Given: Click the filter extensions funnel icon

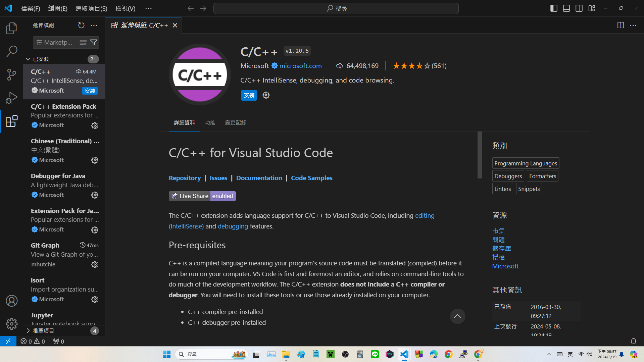Looking at the screenshot, I should [94, 43].
